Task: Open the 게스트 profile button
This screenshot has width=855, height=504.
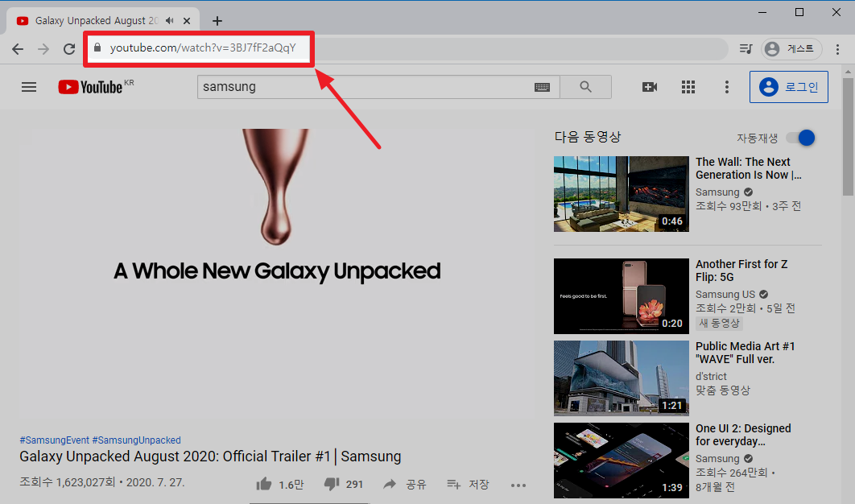Action: [791, 49]
